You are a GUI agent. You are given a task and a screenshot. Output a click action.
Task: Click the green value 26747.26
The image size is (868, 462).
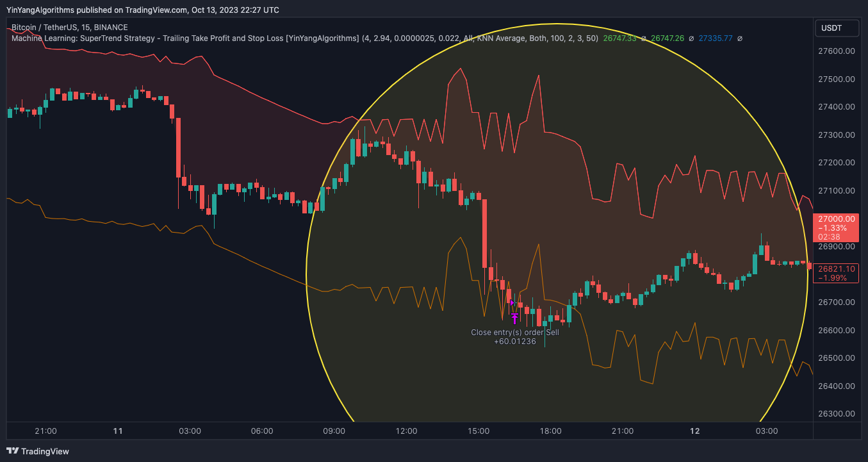click(667, 38)
